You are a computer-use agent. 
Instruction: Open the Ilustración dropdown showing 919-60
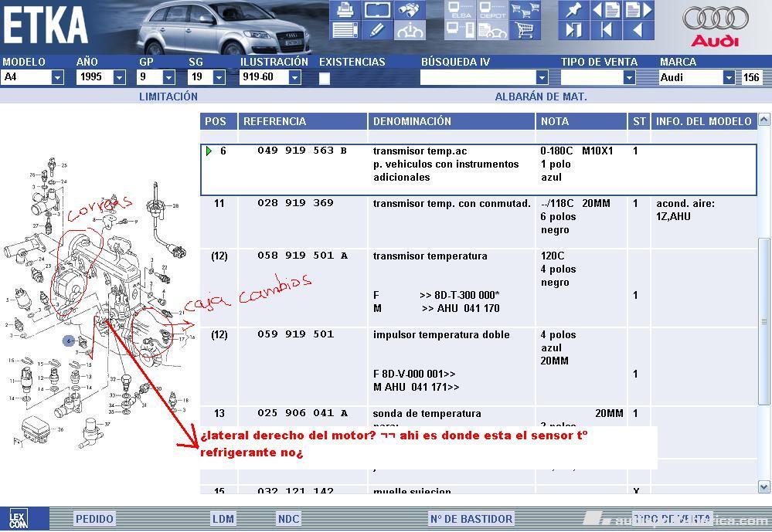click(294, 77)
